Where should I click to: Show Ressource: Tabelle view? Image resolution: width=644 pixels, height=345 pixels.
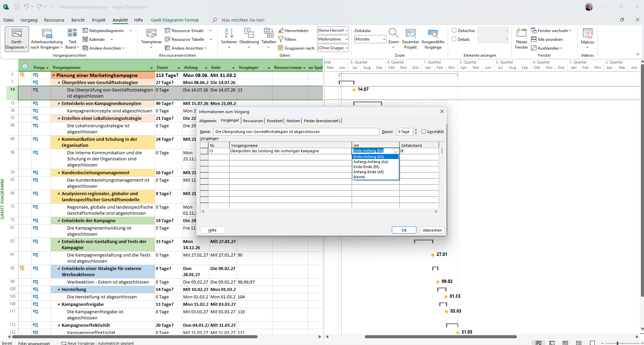pos(184,39)
